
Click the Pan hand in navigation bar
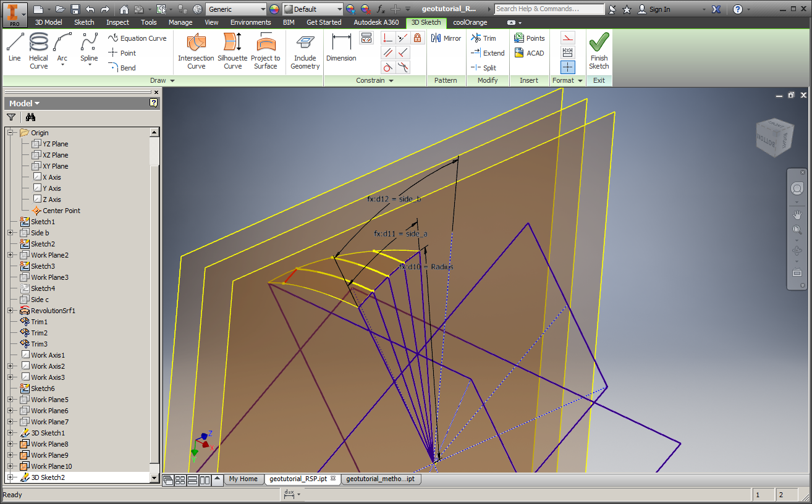[797, 215]
